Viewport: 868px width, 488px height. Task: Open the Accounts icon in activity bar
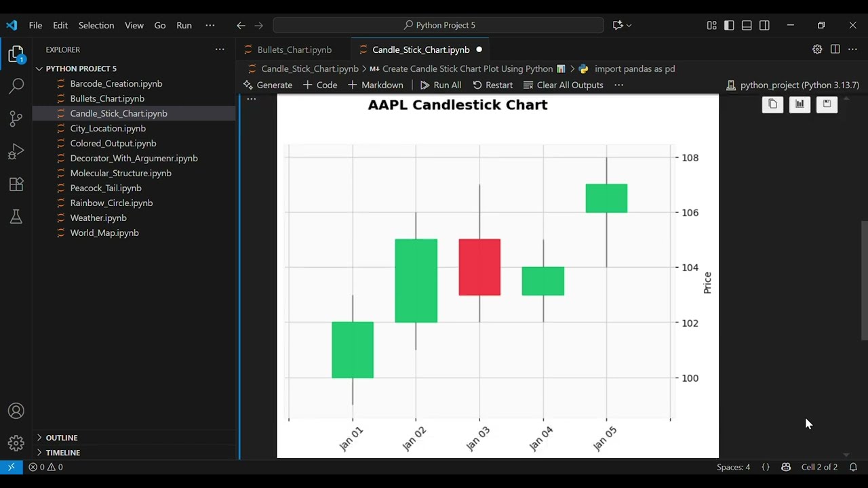[x=16, y=411]
